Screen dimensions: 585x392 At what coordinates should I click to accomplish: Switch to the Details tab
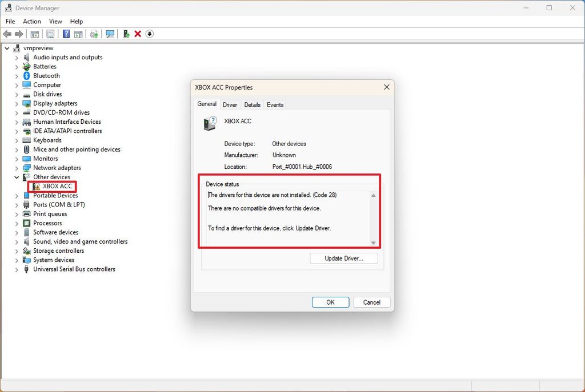click(252, 104)
